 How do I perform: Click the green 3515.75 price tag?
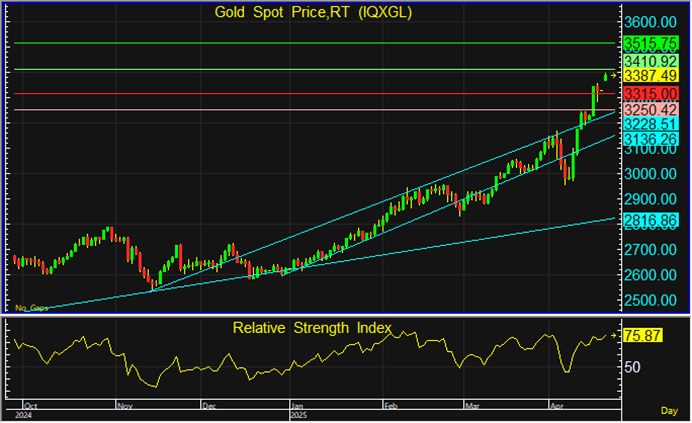[650, 44]
